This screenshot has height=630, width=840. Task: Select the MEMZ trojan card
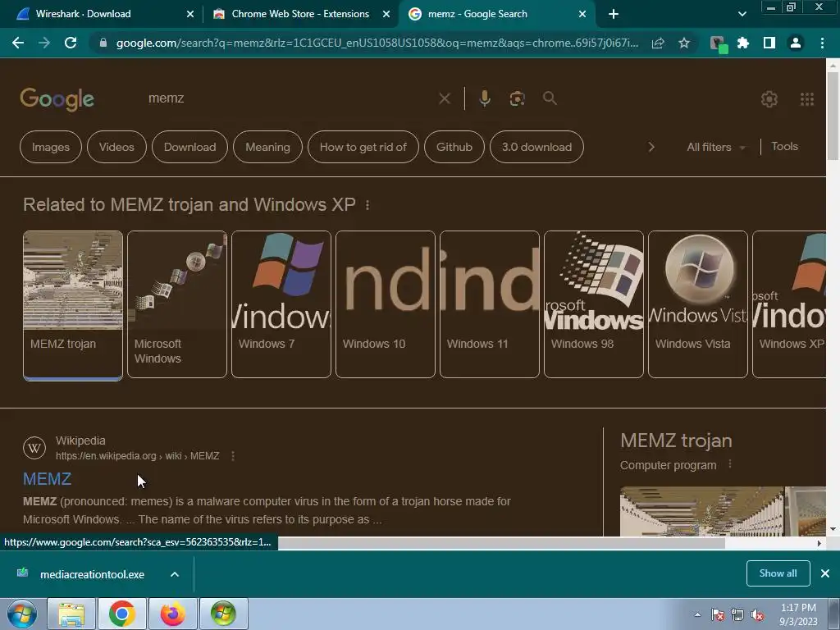click(x=73, y=305)
